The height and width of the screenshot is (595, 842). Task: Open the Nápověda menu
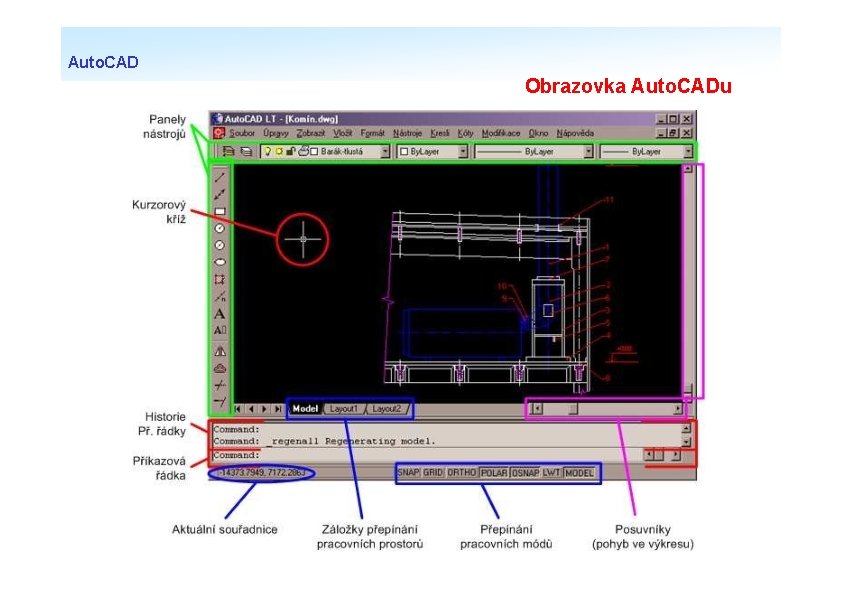click(x=575, y=133)
